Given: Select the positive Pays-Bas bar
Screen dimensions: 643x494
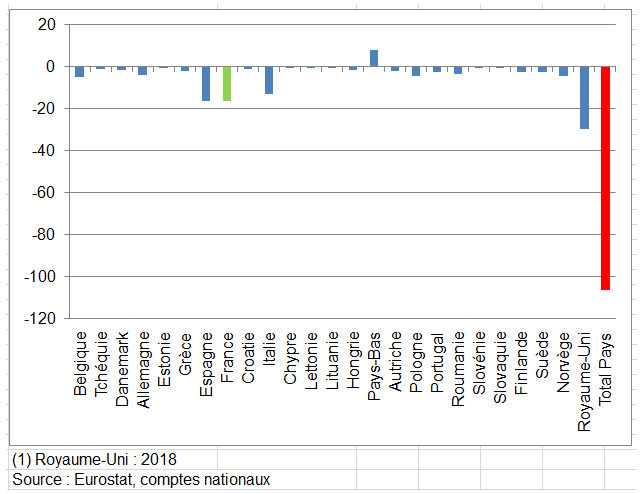Looking at the screenshot, I should [x=374, y=58].
